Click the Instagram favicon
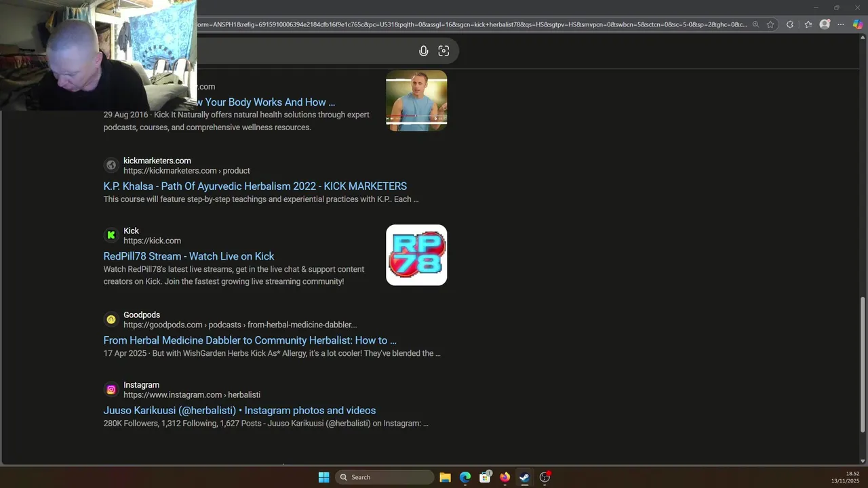868x488 pixels. point(111,390)
